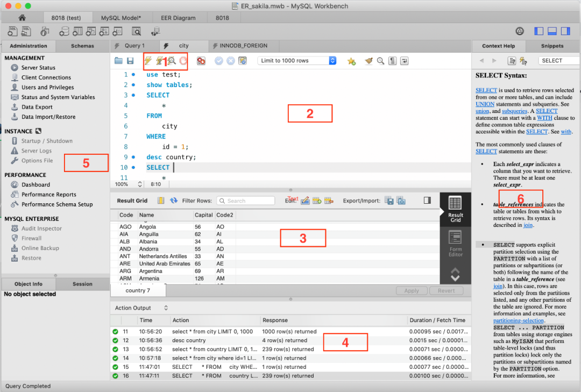This screenshot has width=581, height=392.
Task: Open a SQL script file via the folder icon
Action: (x=118, y=61)
